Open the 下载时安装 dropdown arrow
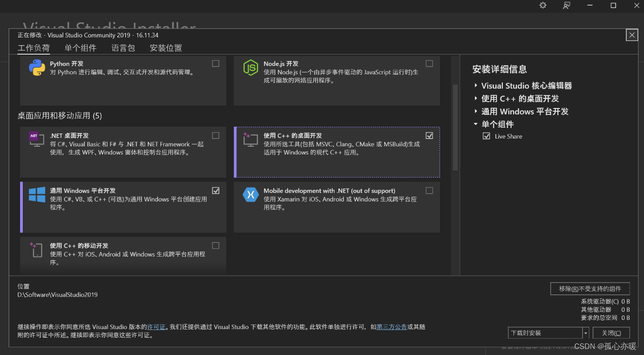 point(586,333)
